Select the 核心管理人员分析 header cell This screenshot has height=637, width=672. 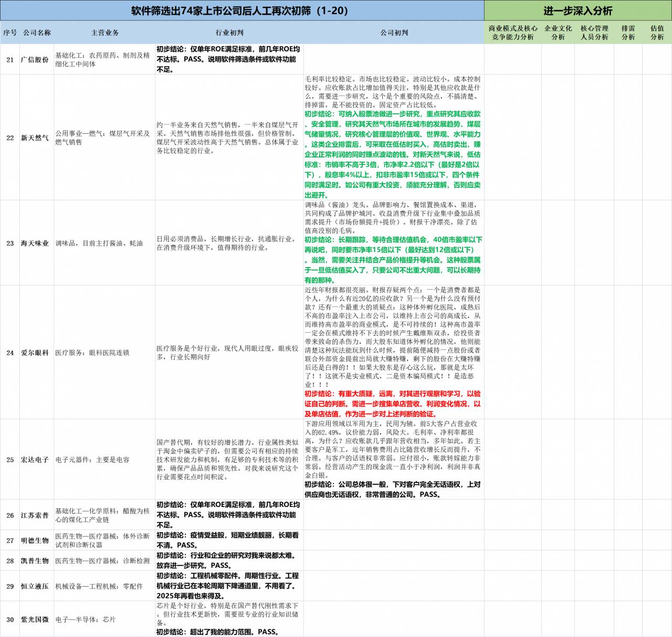point(594,33)
